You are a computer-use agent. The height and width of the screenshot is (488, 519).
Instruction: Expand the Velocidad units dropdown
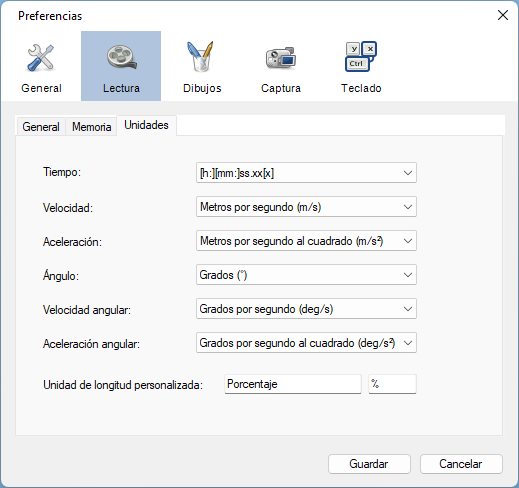[x=306, y=207]
